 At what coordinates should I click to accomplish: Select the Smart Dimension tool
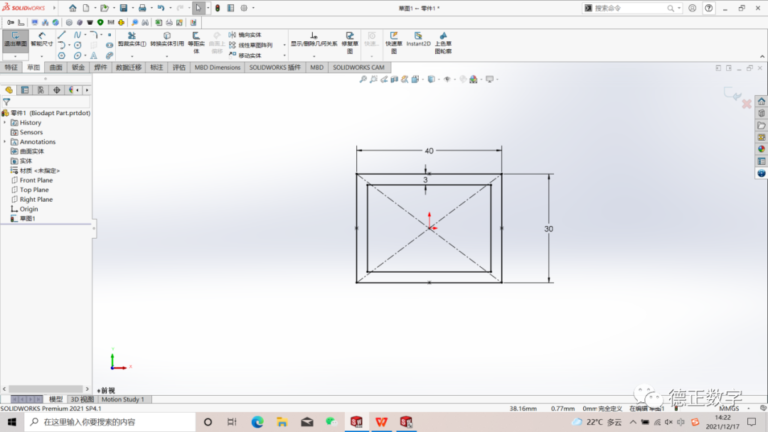click(x=42, y=39)
